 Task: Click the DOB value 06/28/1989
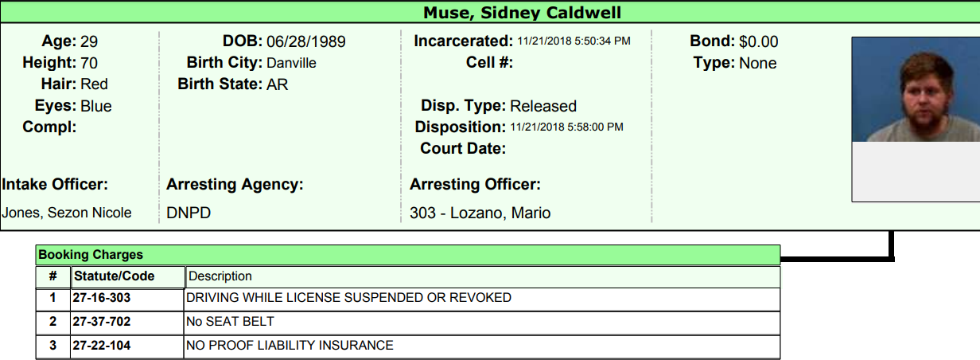[306, 42]
